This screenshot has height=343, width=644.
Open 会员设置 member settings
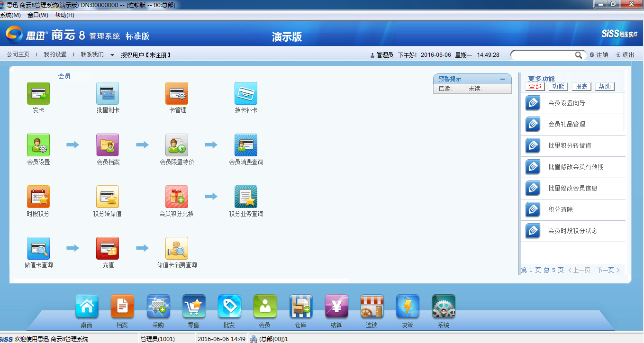tap(38, 145)
